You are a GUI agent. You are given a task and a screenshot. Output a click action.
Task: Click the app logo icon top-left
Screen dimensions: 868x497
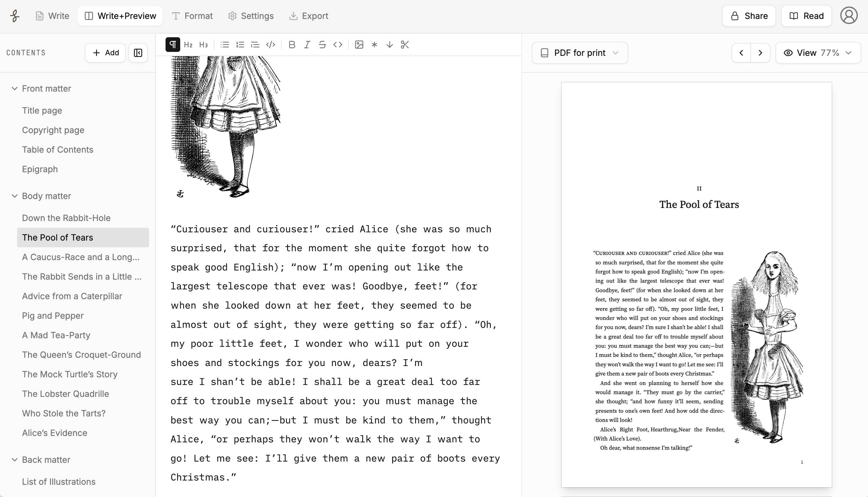coord(15,16)
